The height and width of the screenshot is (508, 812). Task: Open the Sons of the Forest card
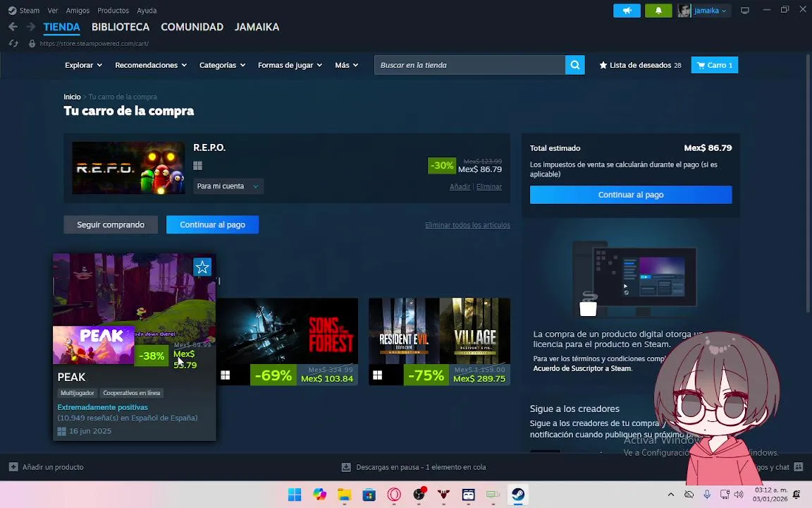[x=287, y=341]
